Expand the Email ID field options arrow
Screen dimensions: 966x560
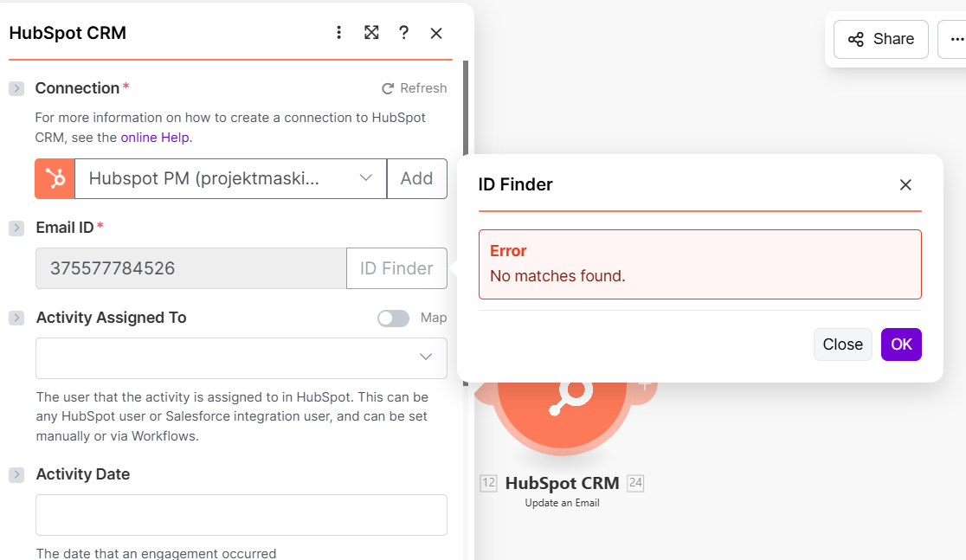(x=16, y=228)
